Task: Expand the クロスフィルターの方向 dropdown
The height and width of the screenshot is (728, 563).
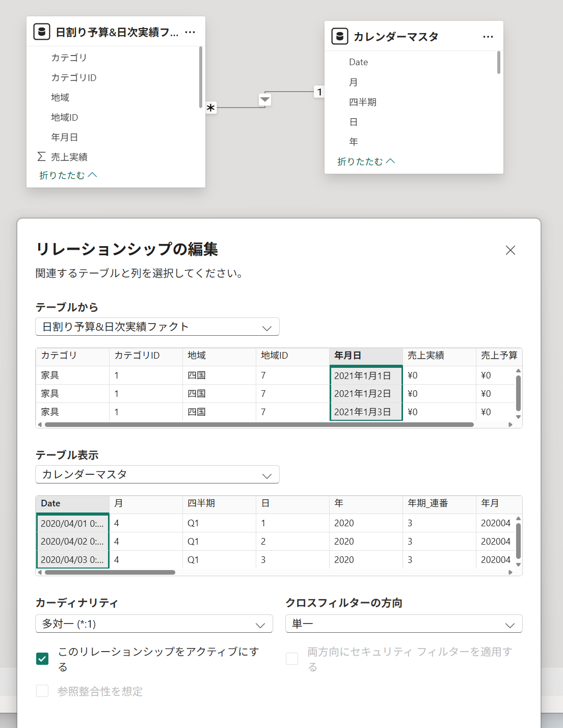Action: [x=404, y=624]
